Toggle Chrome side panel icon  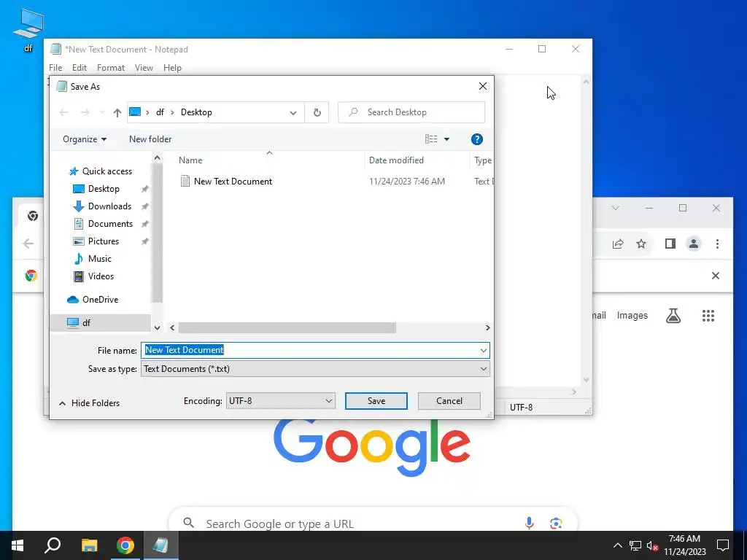(x=670, y=244)
